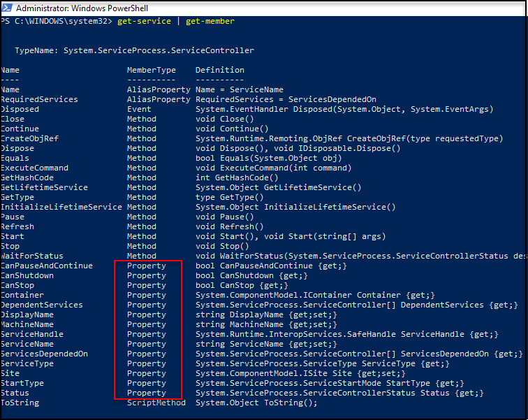
Task: Click the 'Container' property name
Action: 22,295
